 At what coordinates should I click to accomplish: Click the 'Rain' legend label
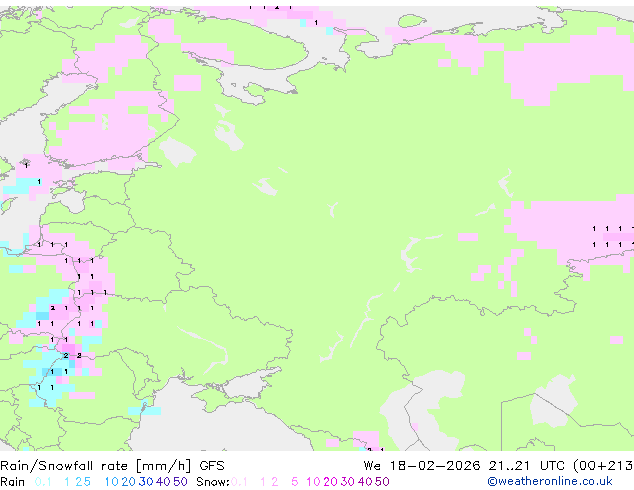pos(13,482)
